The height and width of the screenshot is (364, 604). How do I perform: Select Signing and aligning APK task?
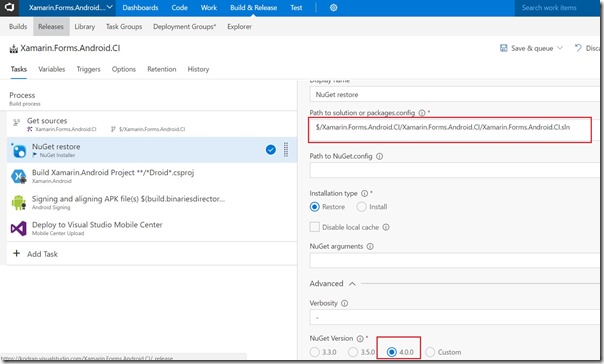pos(152,202)
